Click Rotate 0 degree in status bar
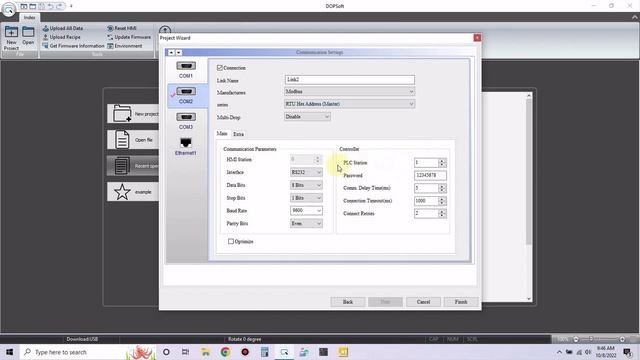The height and width of the screenshot is (360, 640). [244, 339]
